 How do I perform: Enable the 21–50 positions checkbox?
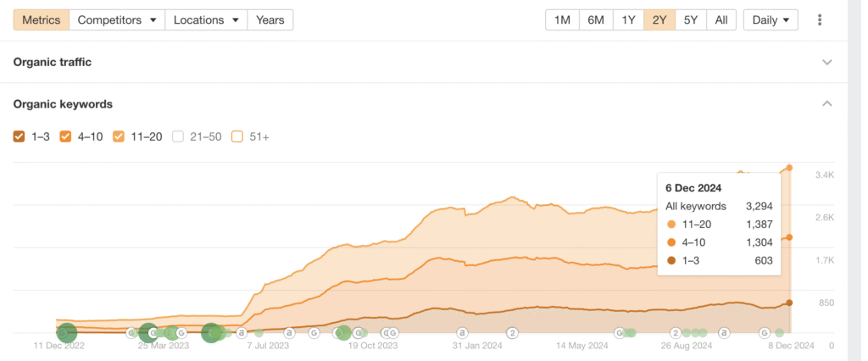(x=178, y=136)
